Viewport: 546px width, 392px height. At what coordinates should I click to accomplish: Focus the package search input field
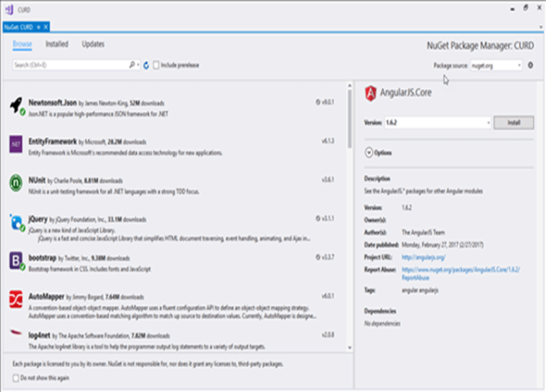tap(71, 65)
